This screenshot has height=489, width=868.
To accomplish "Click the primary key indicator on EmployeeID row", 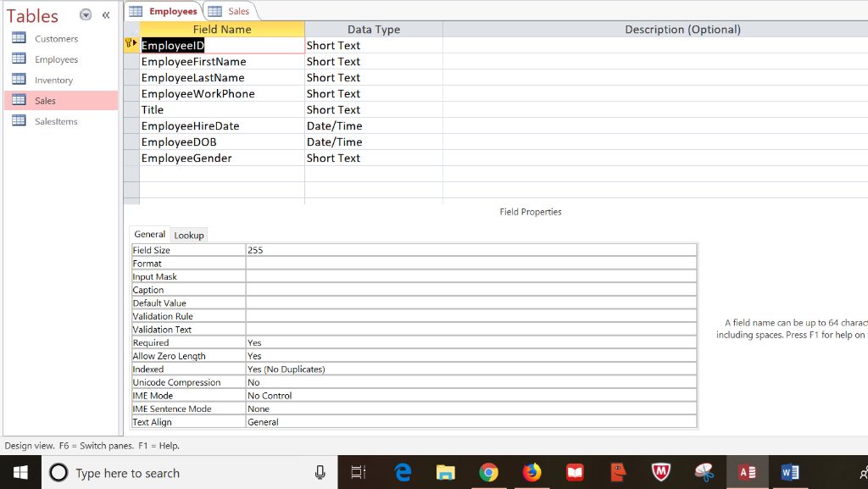I will point(130,45).
